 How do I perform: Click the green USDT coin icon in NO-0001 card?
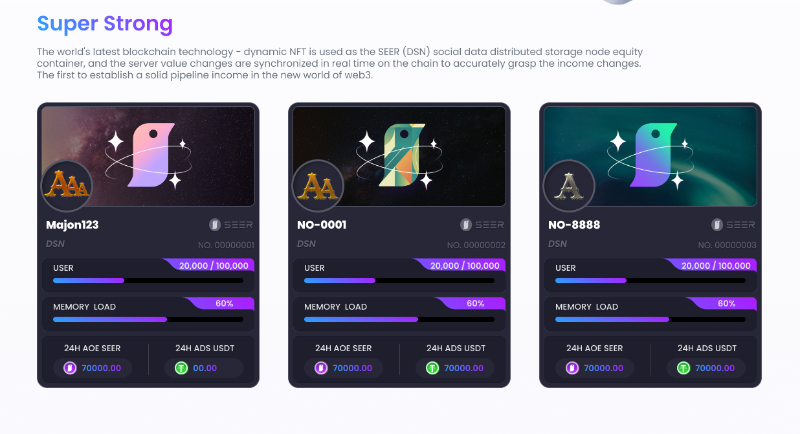tap(432, 368)
